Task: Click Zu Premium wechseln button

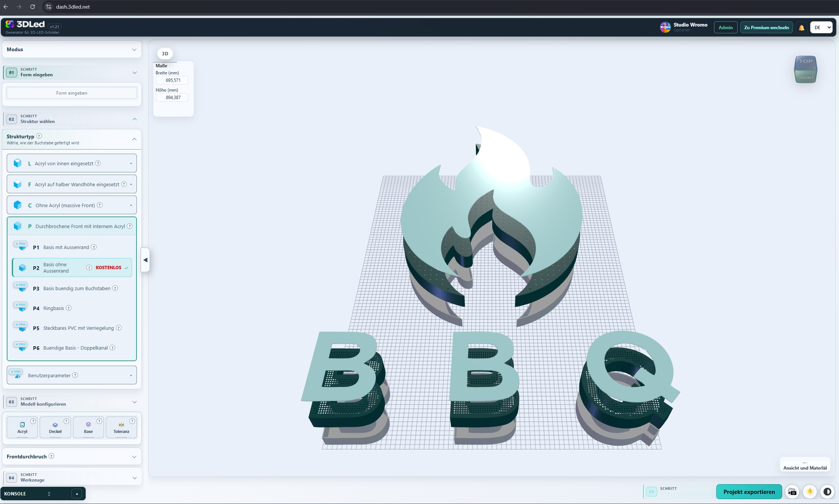Action: click(766, 28)
